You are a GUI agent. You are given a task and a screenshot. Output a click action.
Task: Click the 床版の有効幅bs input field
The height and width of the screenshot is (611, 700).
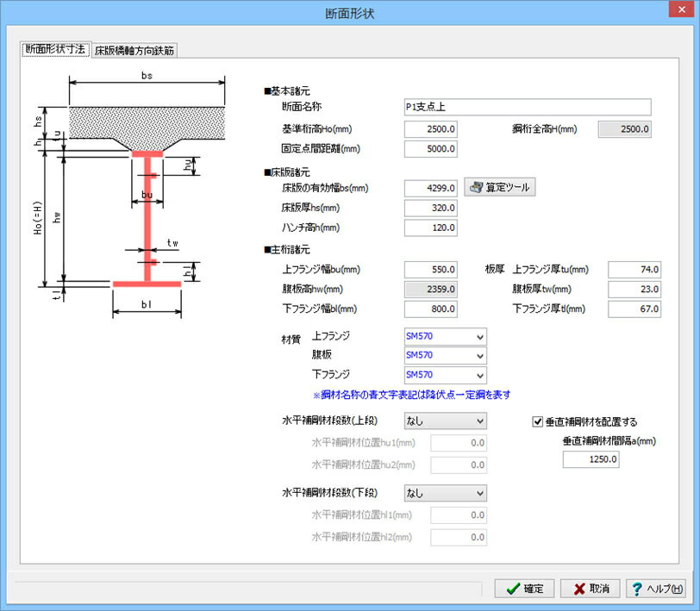(431, 189)
